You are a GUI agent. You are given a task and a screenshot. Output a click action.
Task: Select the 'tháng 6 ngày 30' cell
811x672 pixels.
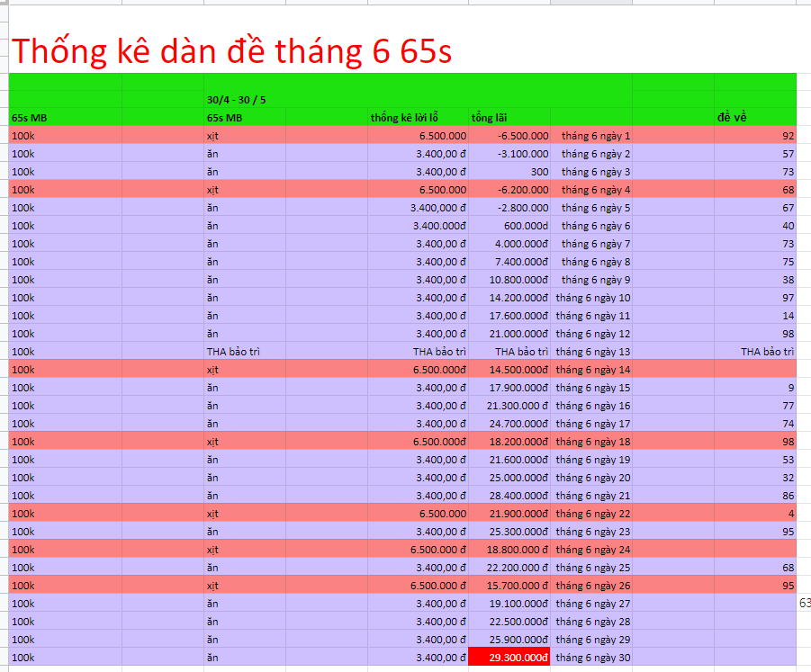point(592,658)
